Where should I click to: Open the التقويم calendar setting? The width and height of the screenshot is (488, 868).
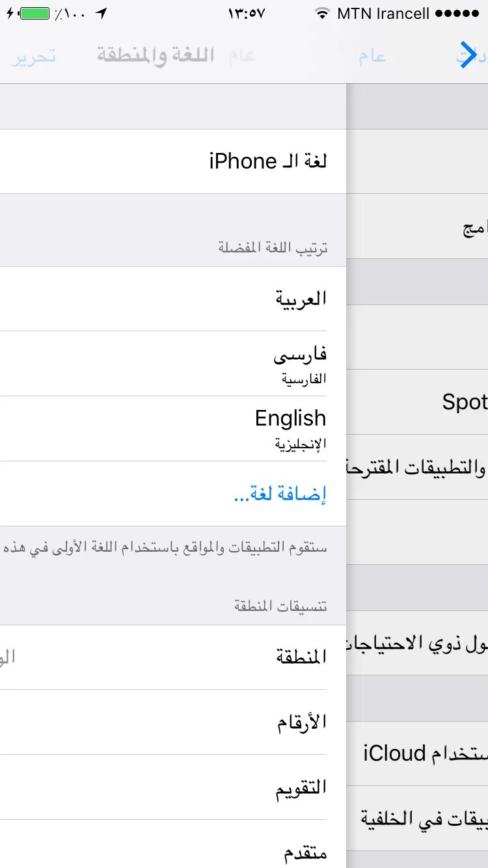point(173,787)
